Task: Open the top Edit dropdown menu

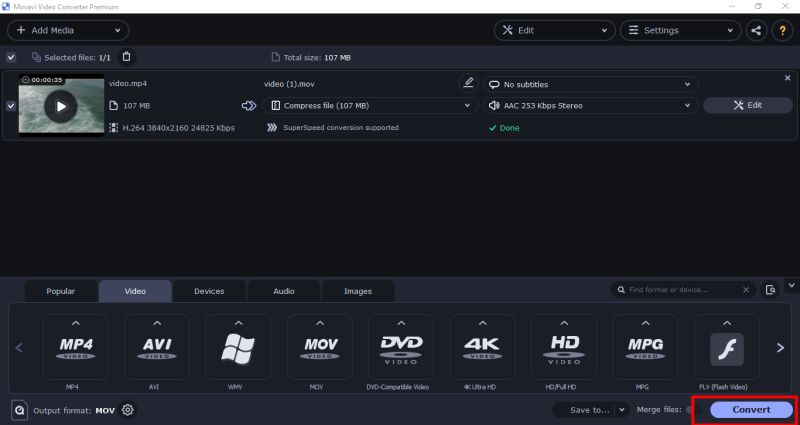Action: [555, 31]
